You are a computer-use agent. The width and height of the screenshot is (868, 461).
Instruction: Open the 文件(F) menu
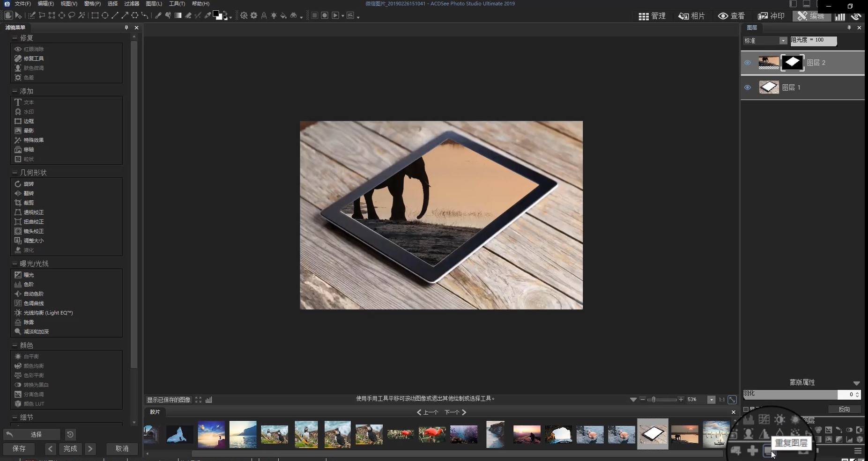pyautogui.click(x=22, y=4)
